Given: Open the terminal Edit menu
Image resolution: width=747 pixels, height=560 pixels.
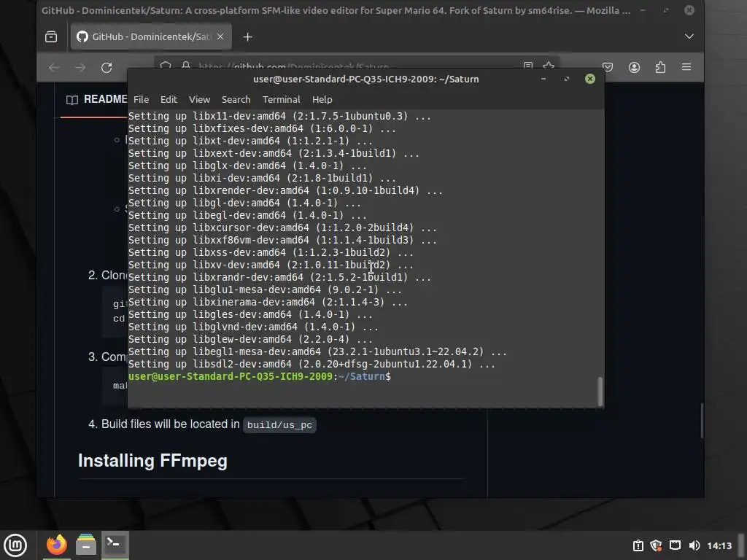Looking at the screenshot, I should pyautogui.click(x=169, y=99).
